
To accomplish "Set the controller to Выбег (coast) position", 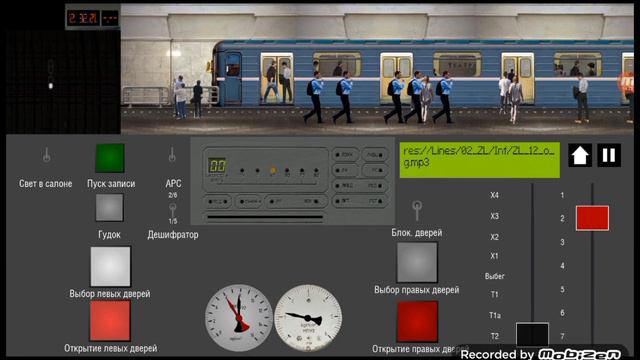I will (494, 276).
